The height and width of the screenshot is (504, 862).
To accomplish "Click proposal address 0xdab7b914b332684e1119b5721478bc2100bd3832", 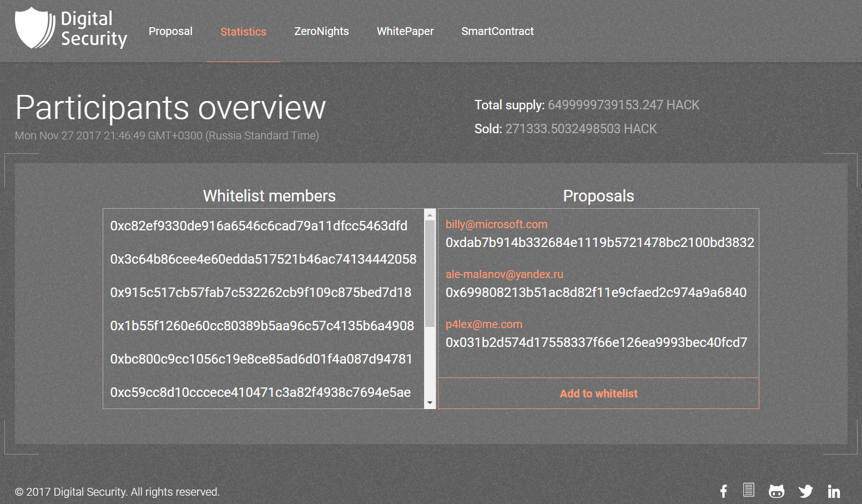I will [600, 243].
